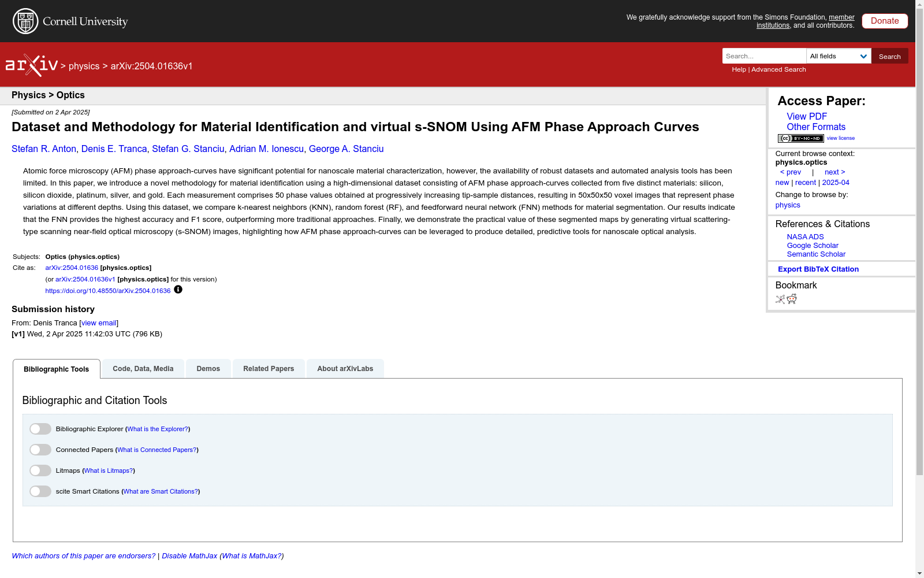Image resolution: width=924 pixels, height=578 pixels.
Task: Open author Adrian M. Ionescu
Action: (x=267, y=149)
